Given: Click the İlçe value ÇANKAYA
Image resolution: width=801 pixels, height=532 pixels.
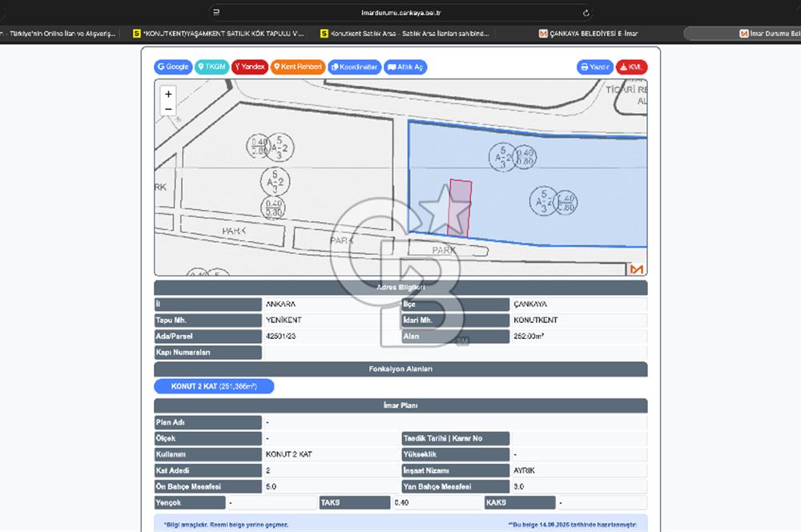Looking at the screenshot, I should (x=530, y=304).
